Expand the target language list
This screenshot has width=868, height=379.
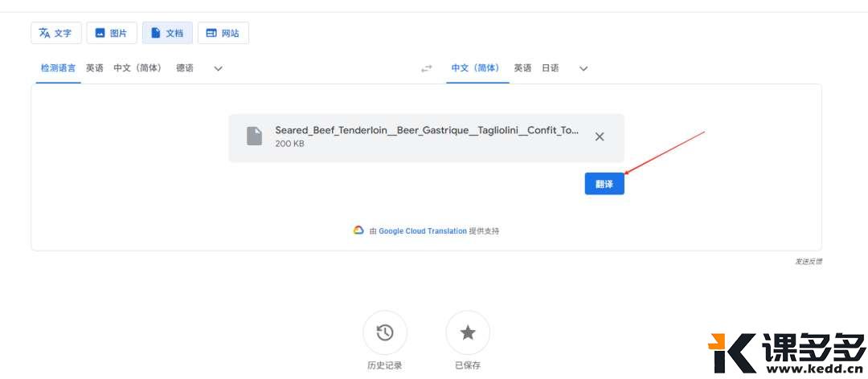tap(583, 68)
